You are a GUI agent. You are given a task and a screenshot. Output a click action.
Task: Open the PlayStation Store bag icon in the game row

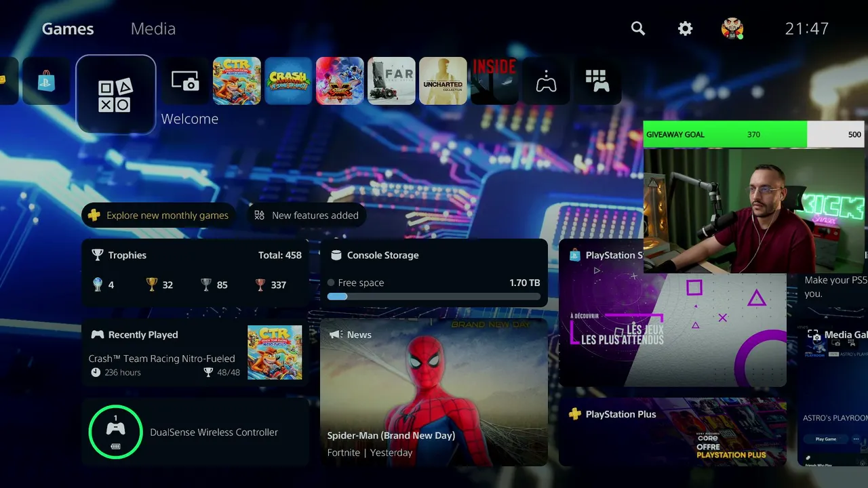[46, 81]
